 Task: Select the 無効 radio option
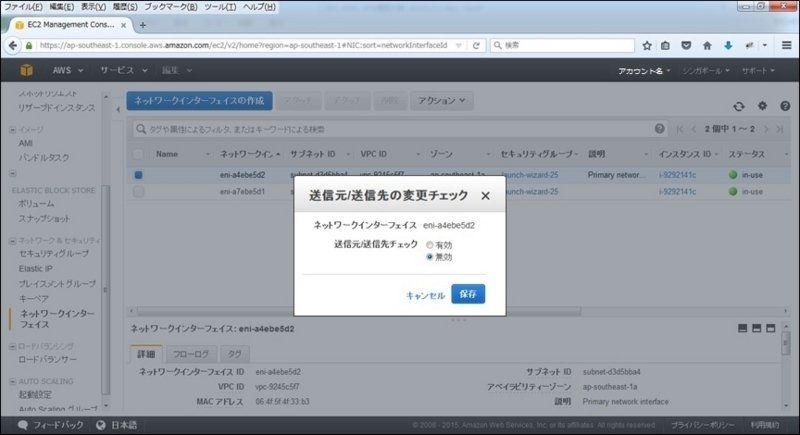coord(431,257)
